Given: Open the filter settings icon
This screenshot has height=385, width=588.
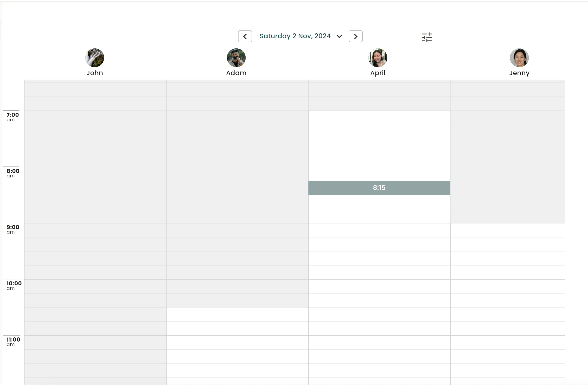Looking at the screenshot, I should [427, 37].
